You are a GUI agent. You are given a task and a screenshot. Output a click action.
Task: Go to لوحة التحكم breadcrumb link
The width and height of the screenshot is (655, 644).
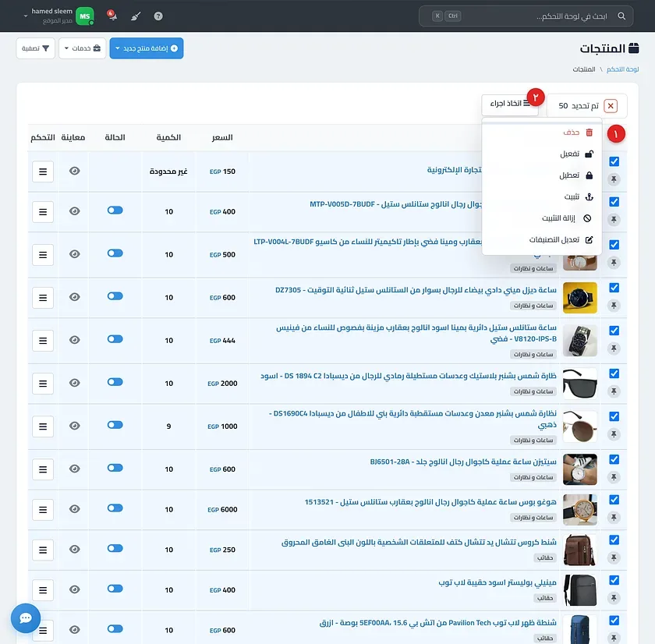coord(622,69)
